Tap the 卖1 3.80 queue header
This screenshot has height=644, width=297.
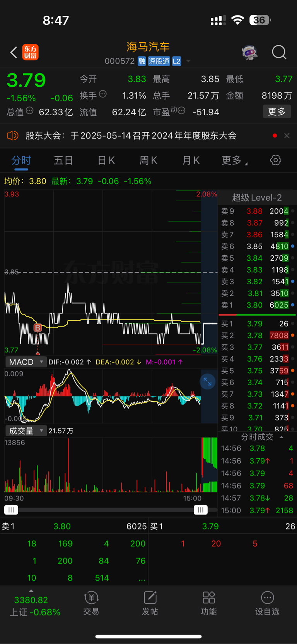(74, 526)
